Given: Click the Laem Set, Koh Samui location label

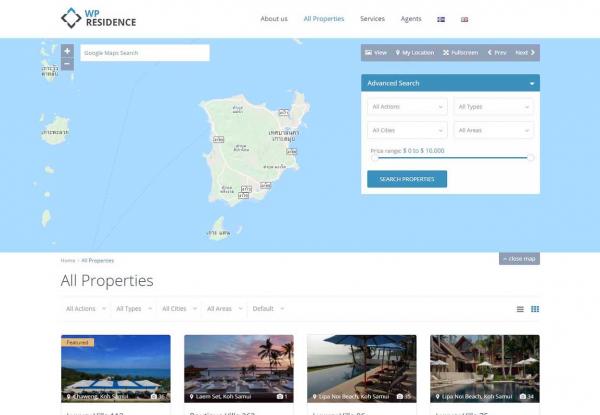Looking at the screenshot, I should (x=223, y=397).
